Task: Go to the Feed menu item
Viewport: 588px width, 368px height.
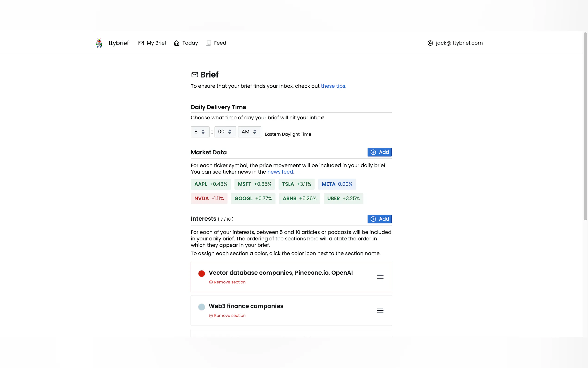Action: pos(220,43)
